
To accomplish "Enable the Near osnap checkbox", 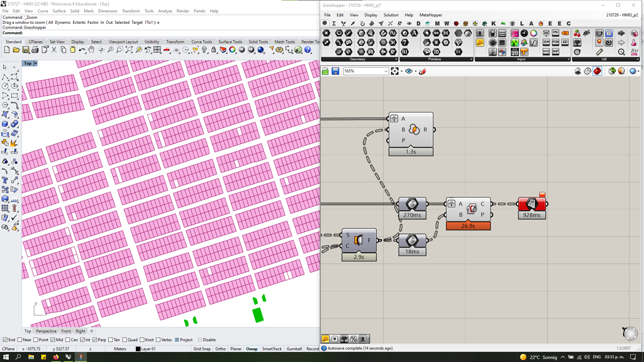I will [20, 340].
